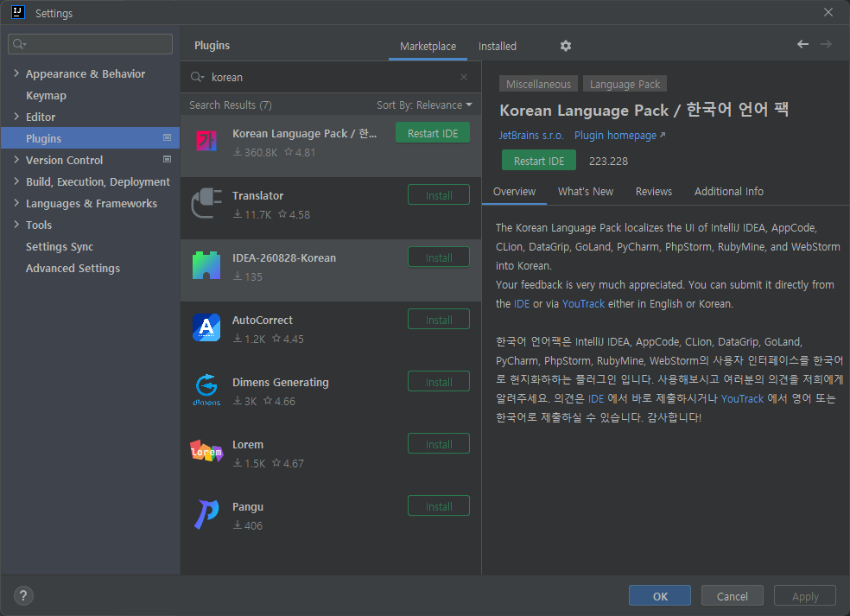Screen dimensions: 850x616
Task: Click the Korean paragraph YouTrack link
Action: [742, 398]
